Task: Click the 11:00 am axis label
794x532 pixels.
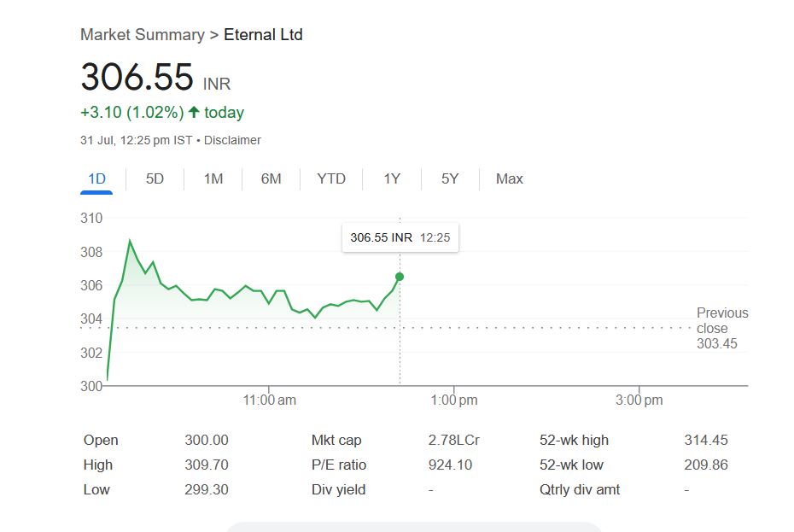Action: click(269, 400)
